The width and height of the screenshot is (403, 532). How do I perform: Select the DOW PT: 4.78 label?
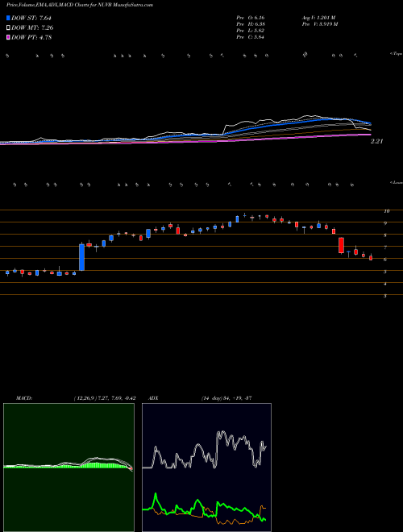coord(31,38)
